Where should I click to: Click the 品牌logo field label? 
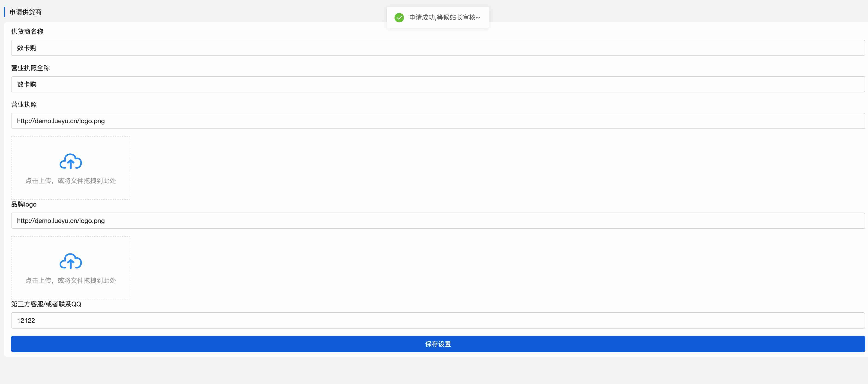24,204
